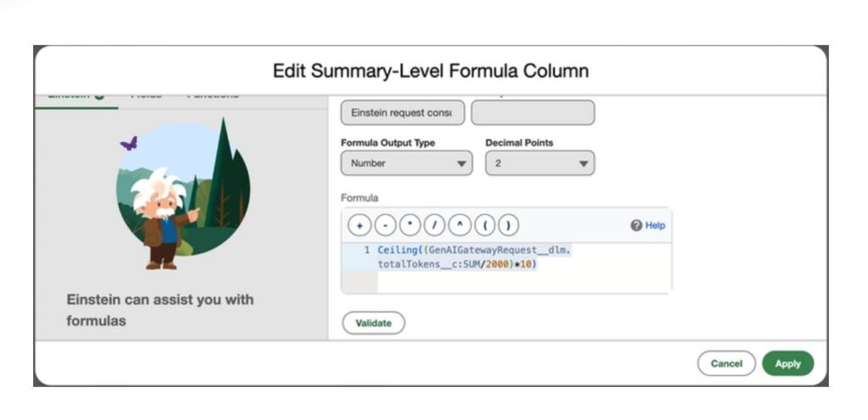Screen dimensions: 868x420
Task: Expand the Formula Output Type dropdown
Action: tap(406, 163)
